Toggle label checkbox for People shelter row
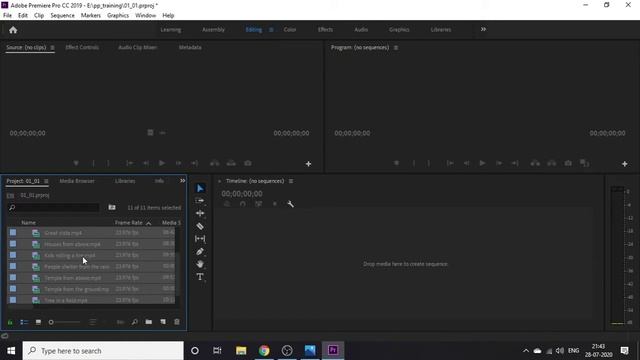 pyautogui.click(x=13, y=266)
